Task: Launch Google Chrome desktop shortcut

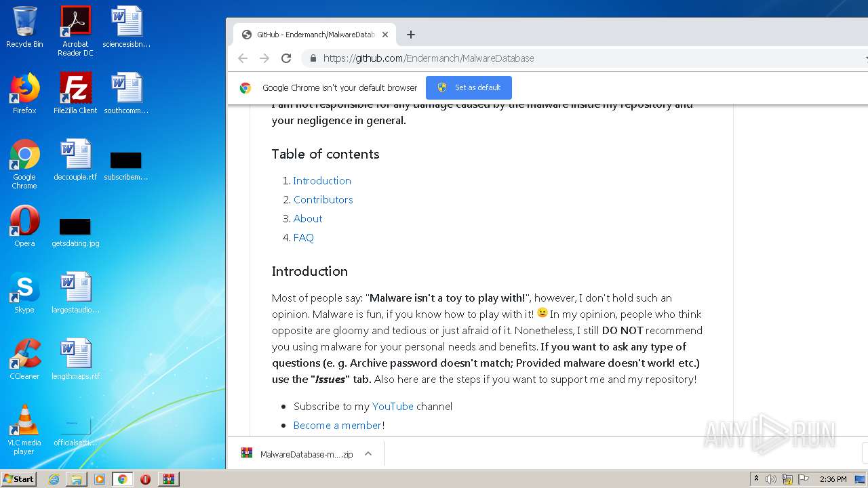Action: 24,164
